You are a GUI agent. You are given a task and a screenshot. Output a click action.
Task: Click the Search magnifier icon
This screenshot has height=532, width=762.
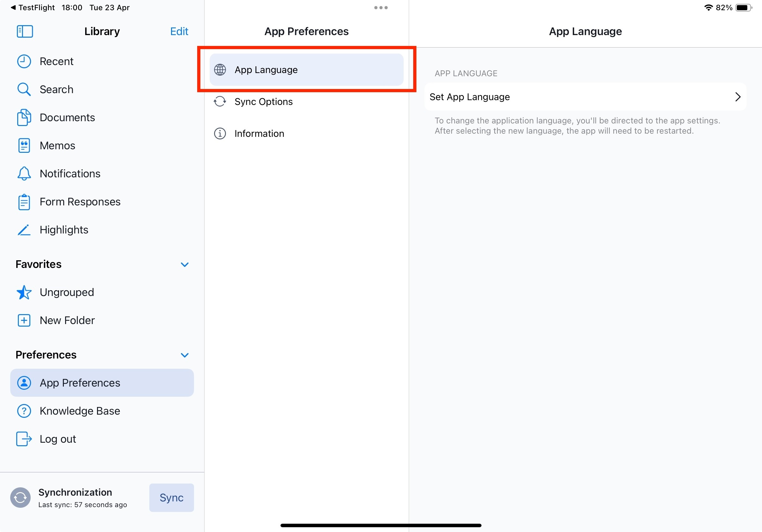pyautogui.click(x=24, y=90)
